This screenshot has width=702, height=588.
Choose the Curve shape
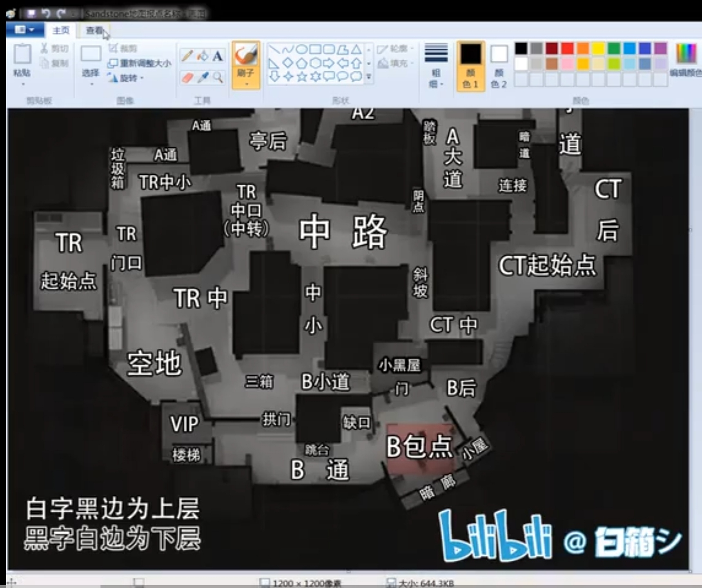pos(288,50)
